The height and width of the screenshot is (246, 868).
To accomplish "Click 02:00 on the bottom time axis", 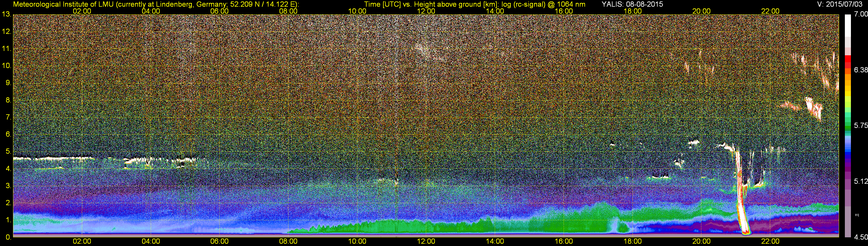I will coord(82,241).
